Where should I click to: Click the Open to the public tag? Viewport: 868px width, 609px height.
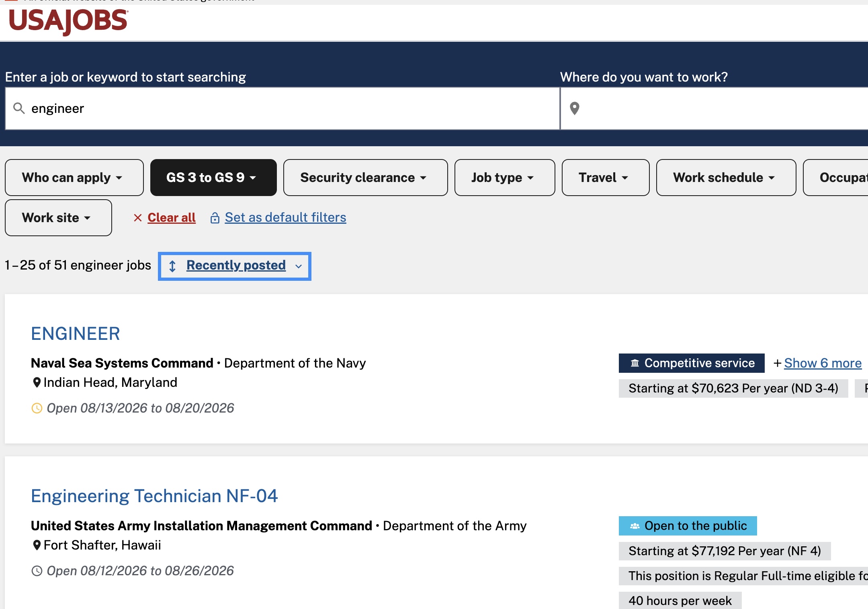pos(688,526)
